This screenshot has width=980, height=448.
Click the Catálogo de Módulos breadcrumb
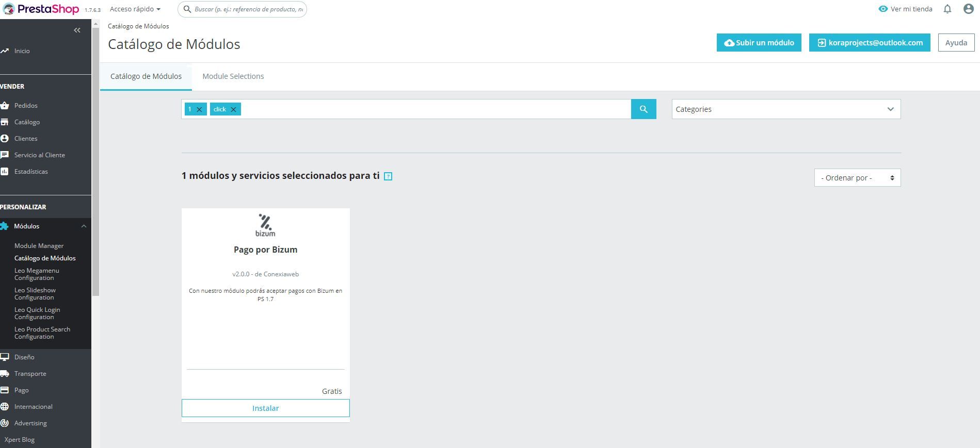coord(138,26)
